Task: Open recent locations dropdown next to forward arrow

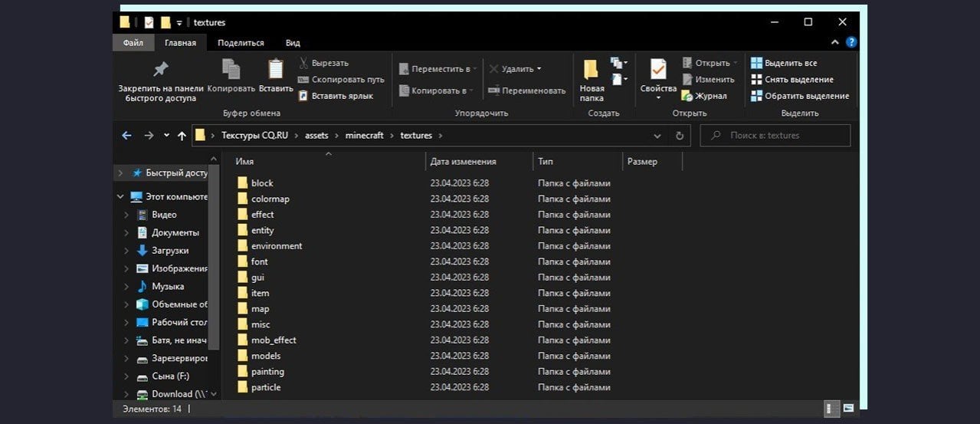Action: click(x=166, y=136)
